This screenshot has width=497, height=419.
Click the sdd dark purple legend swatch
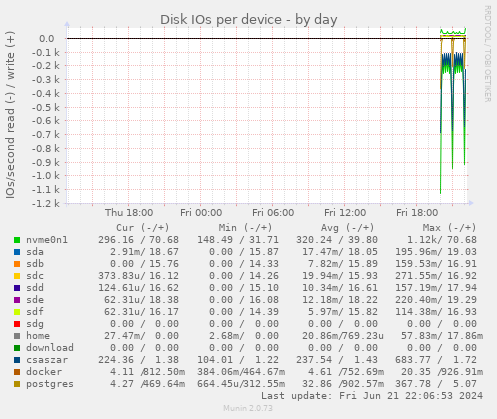coord(17,288)
